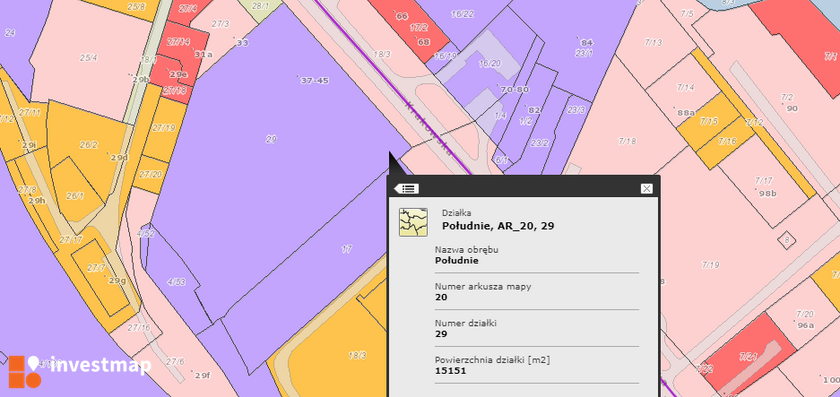Click the list menu icon in popup header
The width and height of the screenshot is (840, 397).
coord(407,189)
